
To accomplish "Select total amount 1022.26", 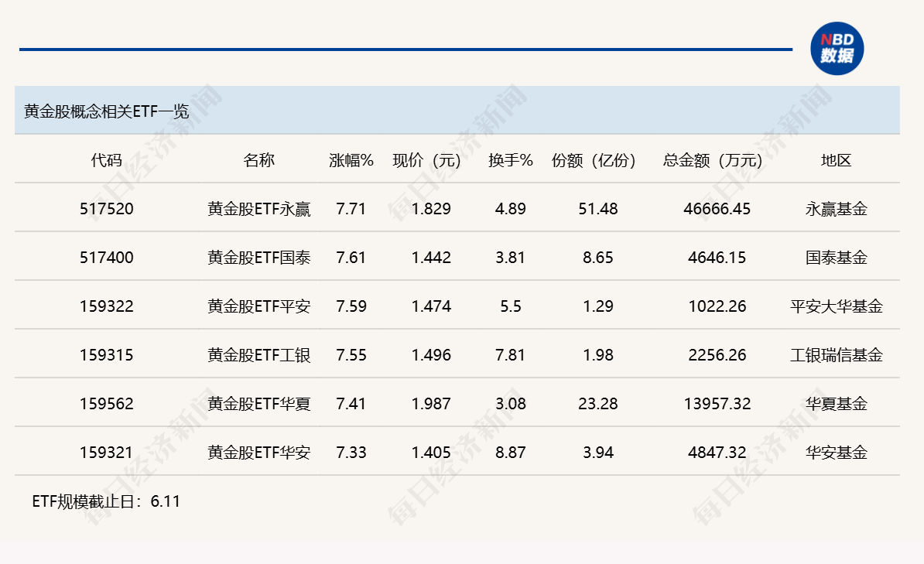I will click(x=717, y=306).
